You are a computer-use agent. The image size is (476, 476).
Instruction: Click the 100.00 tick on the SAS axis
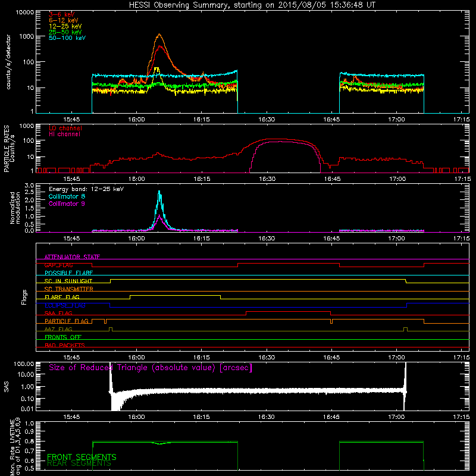pyautogui.click(x=24, y=364)
